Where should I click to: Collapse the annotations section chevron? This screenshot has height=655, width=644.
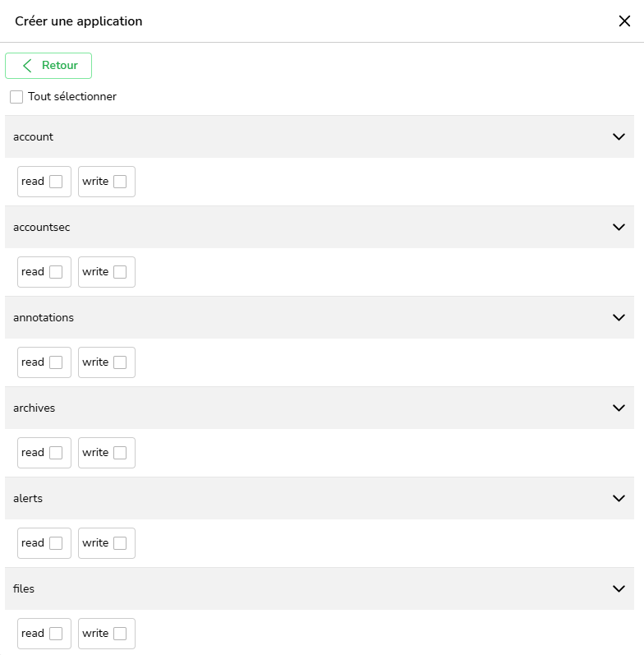point(619,317)
